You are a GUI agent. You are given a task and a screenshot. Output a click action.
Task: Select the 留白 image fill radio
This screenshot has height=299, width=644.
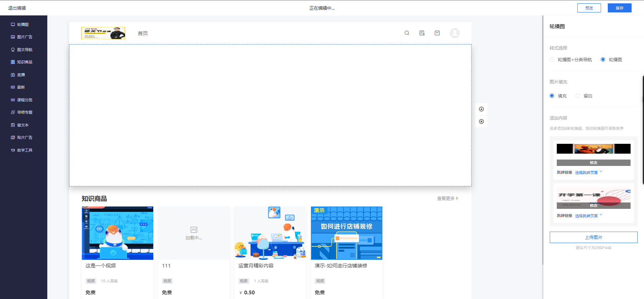coord(578,96)
